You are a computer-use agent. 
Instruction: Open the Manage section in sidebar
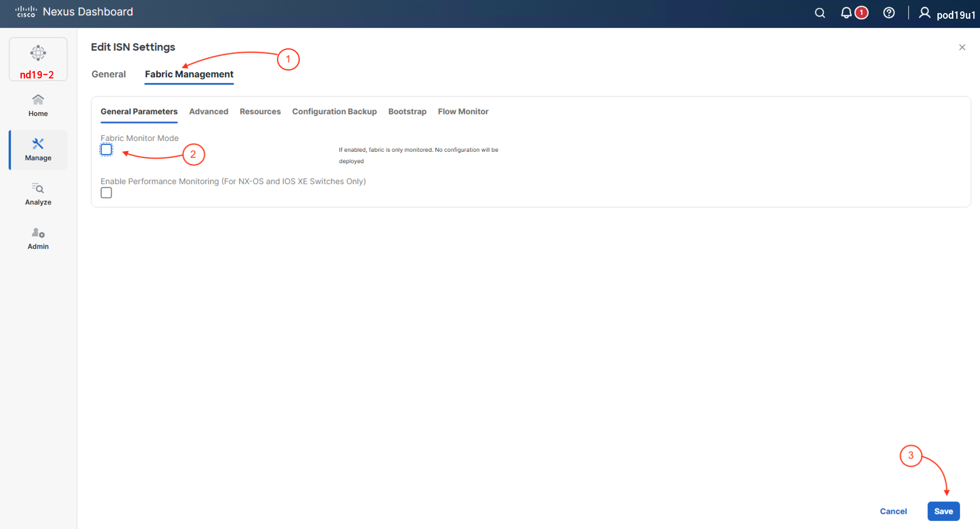(38, 150)
